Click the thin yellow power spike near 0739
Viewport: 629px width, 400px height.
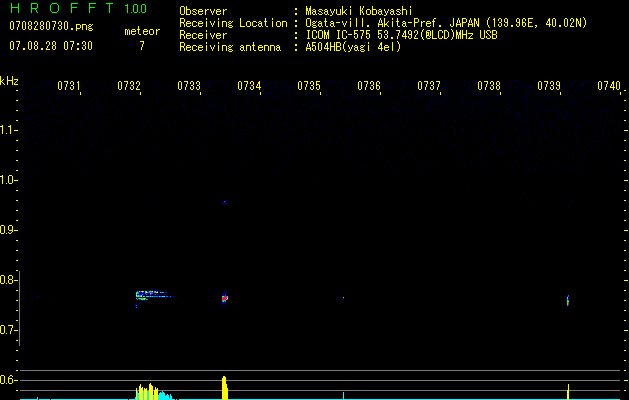pyautogui.click(x=568, y=392)
